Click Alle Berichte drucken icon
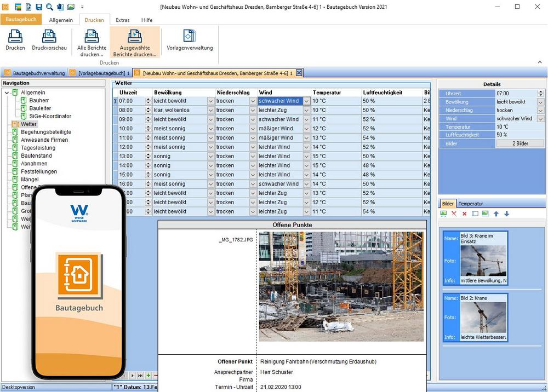548x392 pixels. pyautogui.click(x=92, y=37)
